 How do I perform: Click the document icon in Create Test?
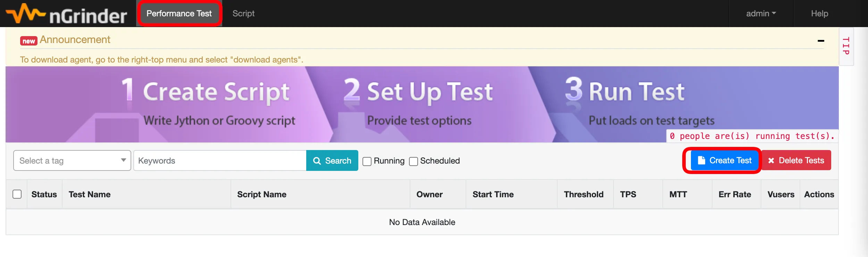pyautogui.click(x=701, y=160)
